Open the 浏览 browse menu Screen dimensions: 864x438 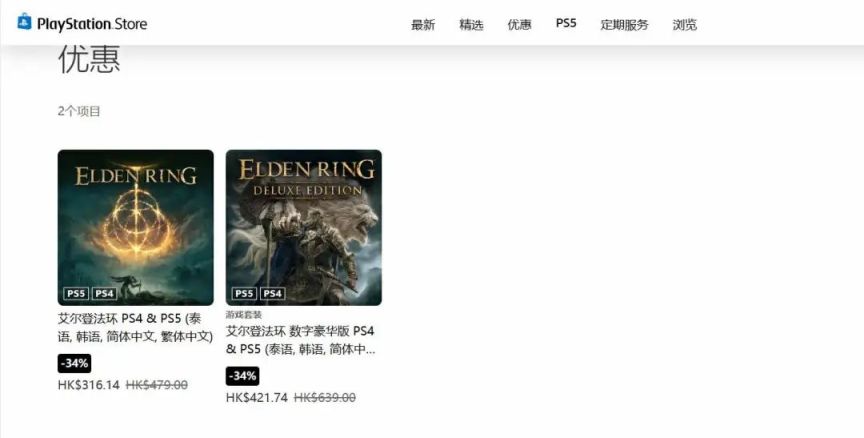click(x=684, y=25)
